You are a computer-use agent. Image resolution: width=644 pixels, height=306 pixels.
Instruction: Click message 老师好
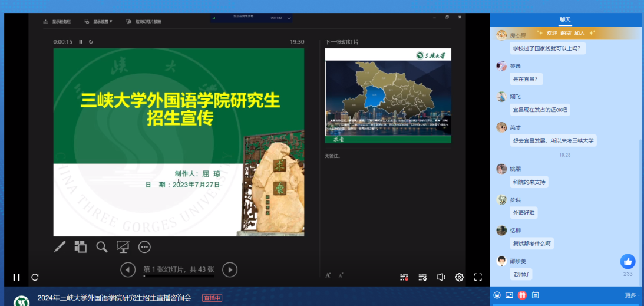click(x=521, y=274)
